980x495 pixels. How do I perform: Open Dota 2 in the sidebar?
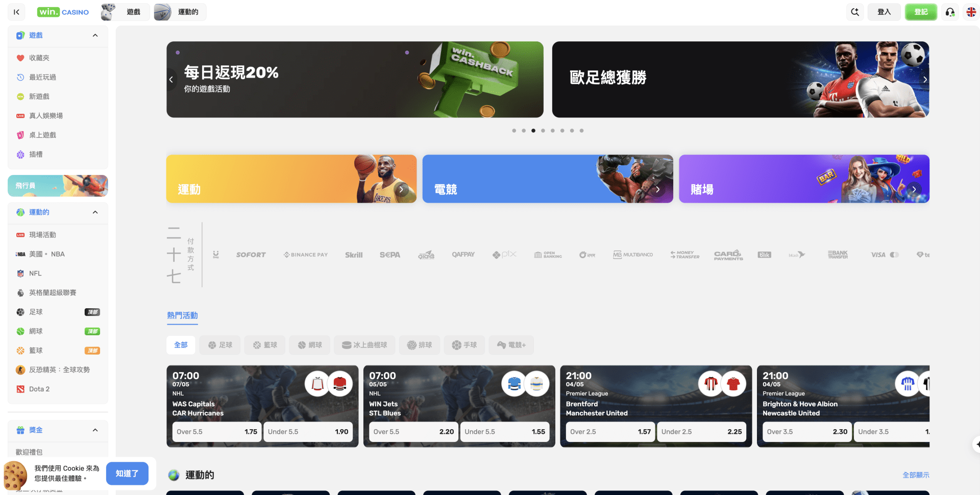[x=39, y=389]
